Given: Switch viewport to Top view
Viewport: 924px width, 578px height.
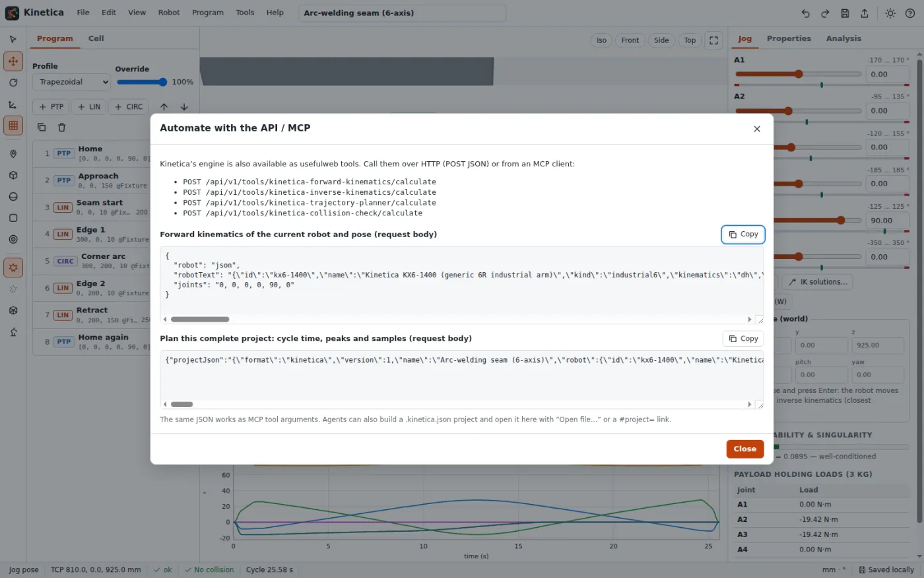Looking at the screenshot, I should pyautogui.click(x=690, y=40).
